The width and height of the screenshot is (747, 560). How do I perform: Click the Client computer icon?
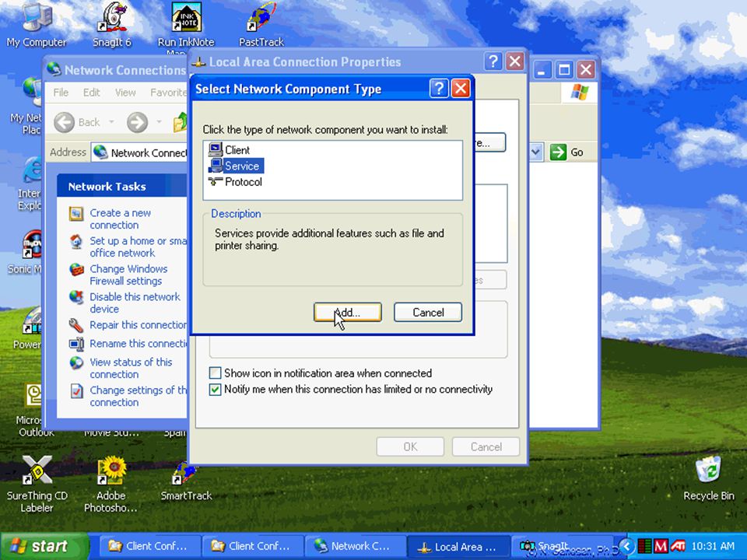click(216, 149)
